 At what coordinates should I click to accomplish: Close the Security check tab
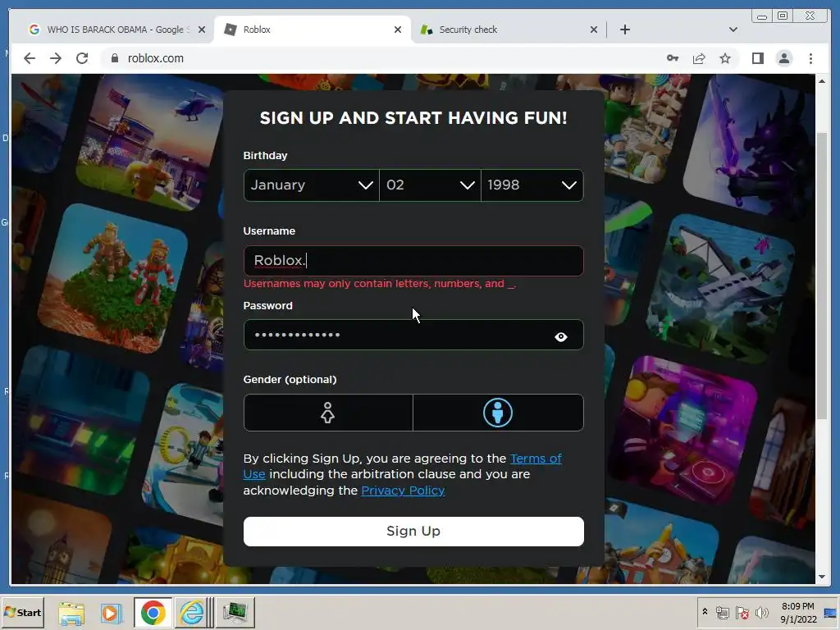(x=594, y=30)
